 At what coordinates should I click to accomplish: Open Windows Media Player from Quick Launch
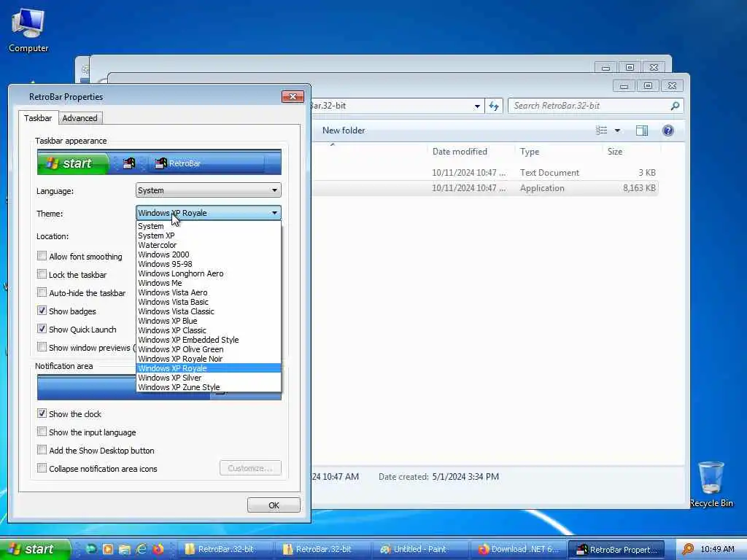(108, 549)
